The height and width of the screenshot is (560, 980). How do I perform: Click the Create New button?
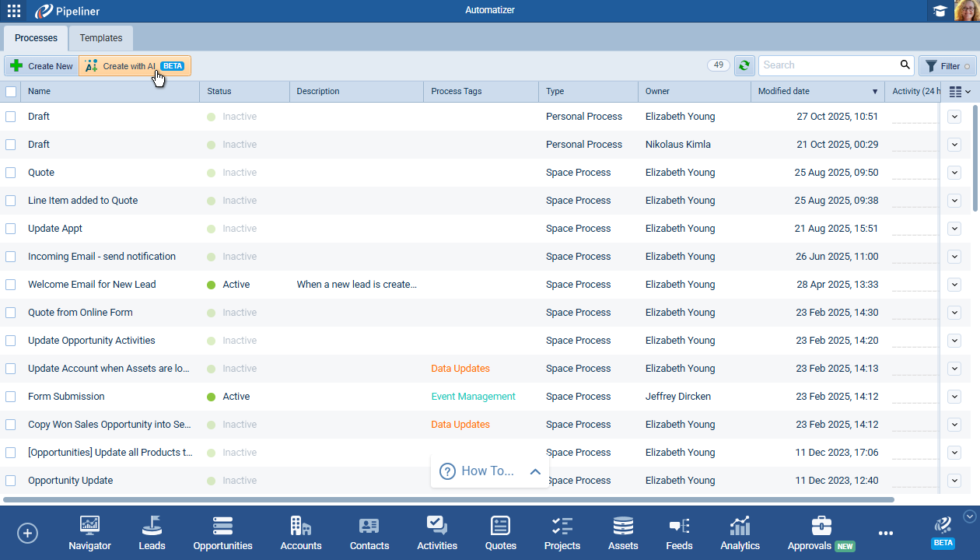41,66
